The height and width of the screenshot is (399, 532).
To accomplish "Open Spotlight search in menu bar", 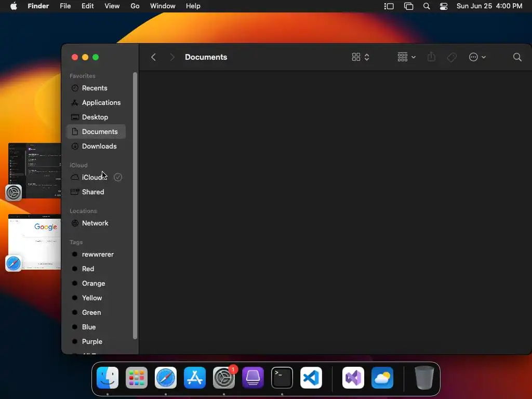I will pos(427,6).
